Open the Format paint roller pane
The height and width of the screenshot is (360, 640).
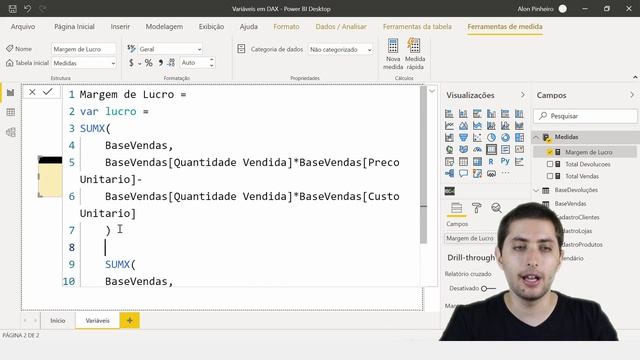coord(476,208)
